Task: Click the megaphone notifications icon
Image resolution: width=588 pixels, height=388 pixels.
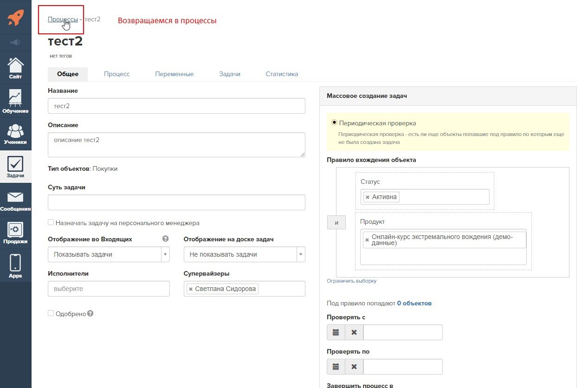Action: point(15,43)
